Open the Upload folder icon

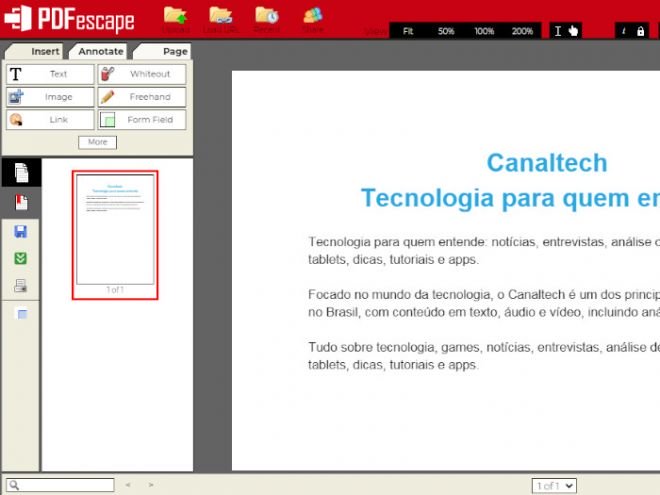(x=176, y=16)
